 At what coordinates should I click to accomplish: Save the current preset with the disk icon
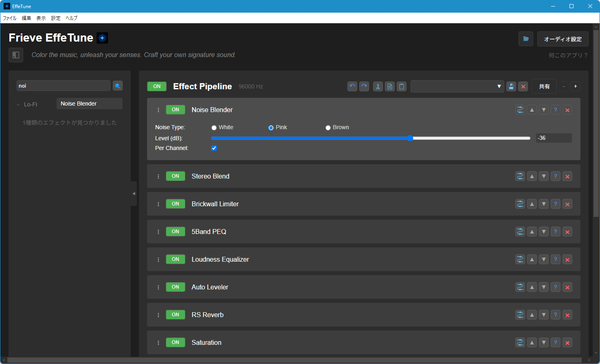click(511, 87)
